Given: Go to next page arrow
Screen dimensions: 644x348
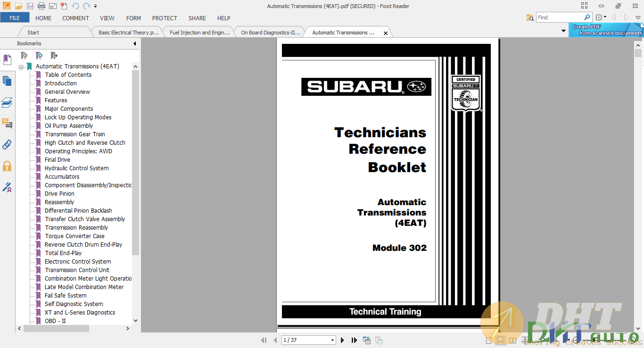Looking at the screenshot, I should [343, 340].
